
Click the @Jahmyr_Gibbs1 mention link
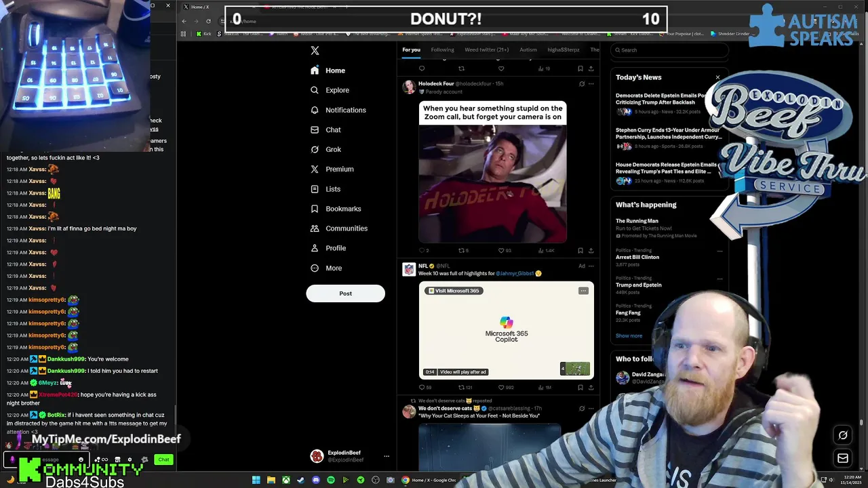[515, 273]
